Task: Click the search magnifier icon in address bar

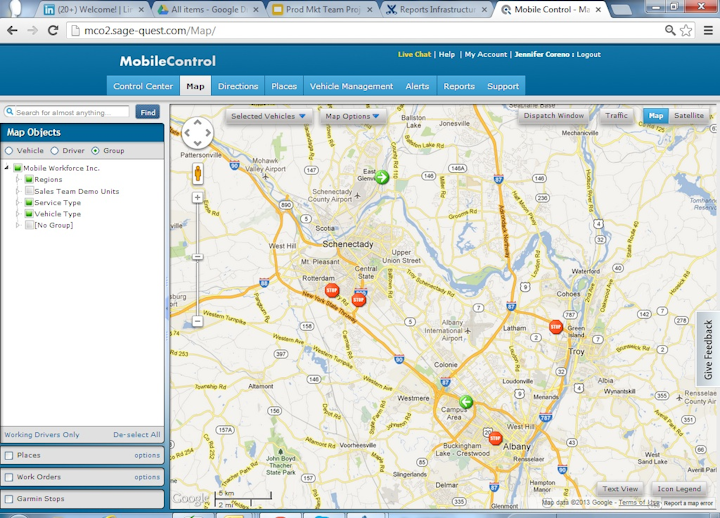Action: tap(670, 30)
